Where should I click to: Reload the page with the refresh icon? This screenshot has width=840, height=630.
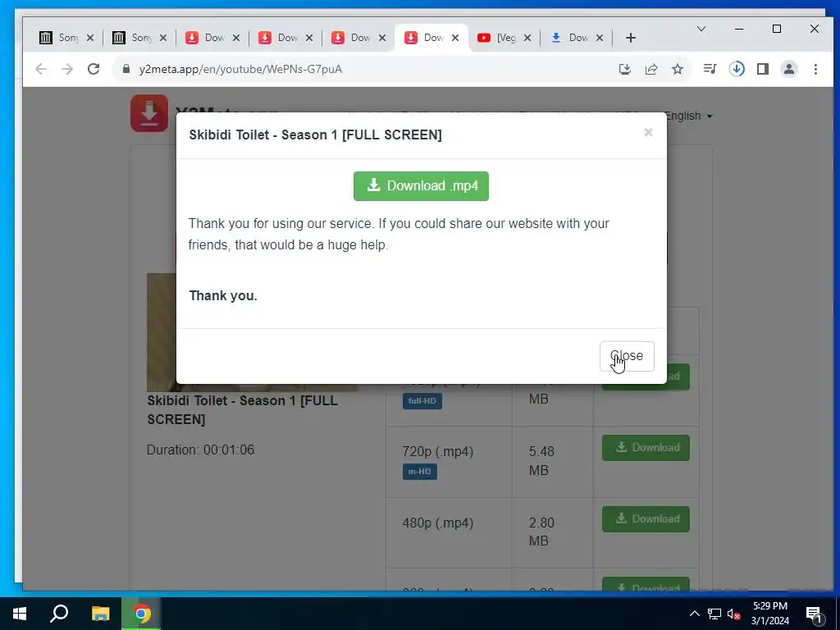click(94, 69)
